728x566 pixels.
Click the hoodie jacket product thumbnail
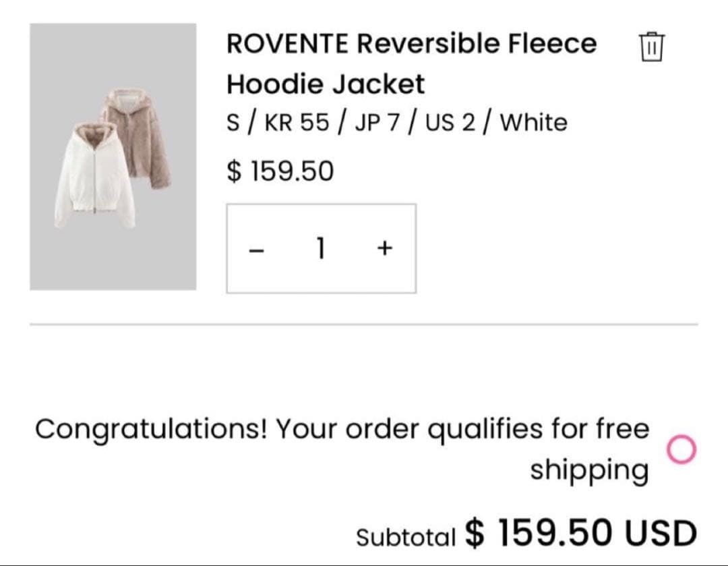113,157
